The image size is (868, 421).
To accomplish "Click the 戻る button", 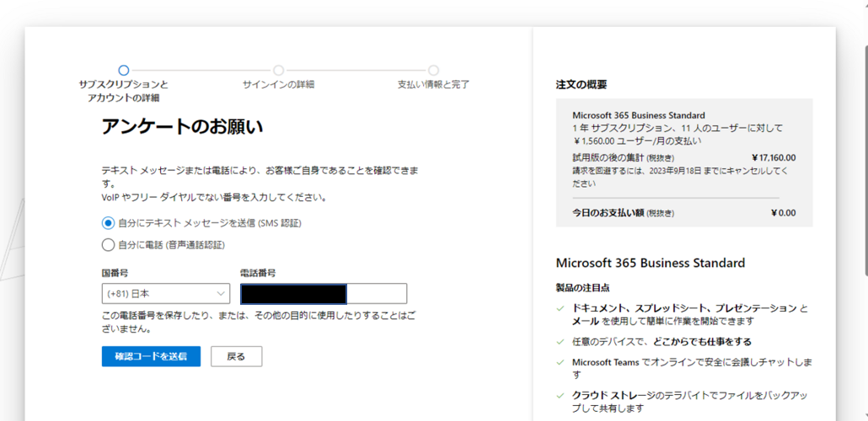I will coord(236,356).
